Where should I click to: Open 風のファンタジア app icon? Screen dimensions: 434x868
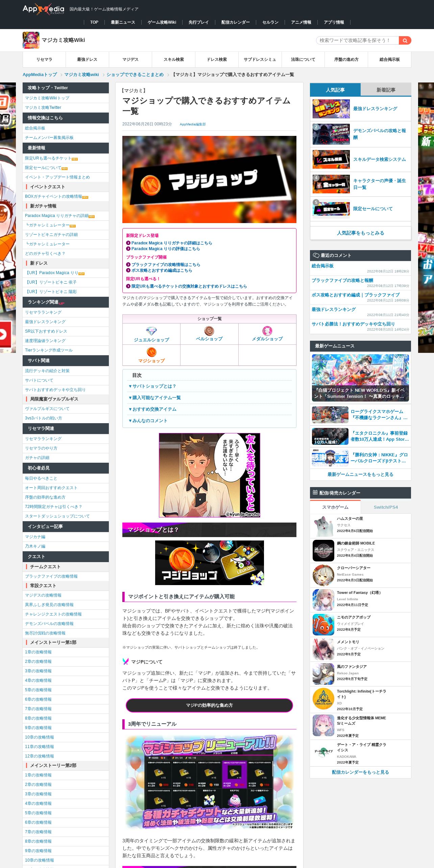click(323, 674)
